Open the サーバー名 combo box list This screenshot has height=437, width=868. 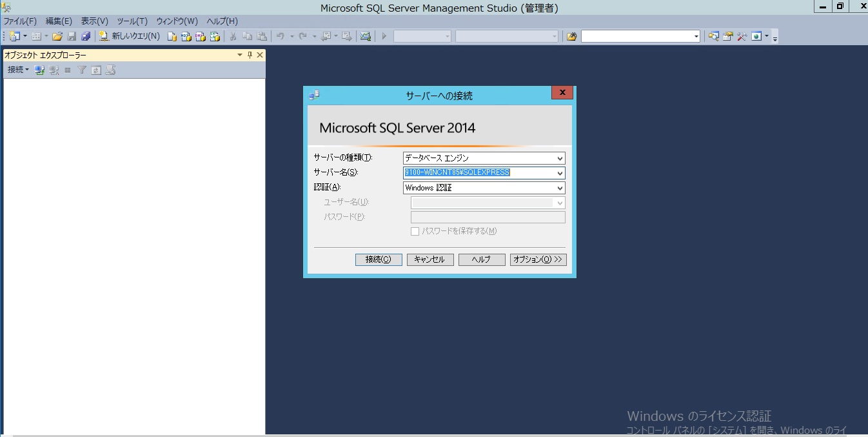pos(559,173)
